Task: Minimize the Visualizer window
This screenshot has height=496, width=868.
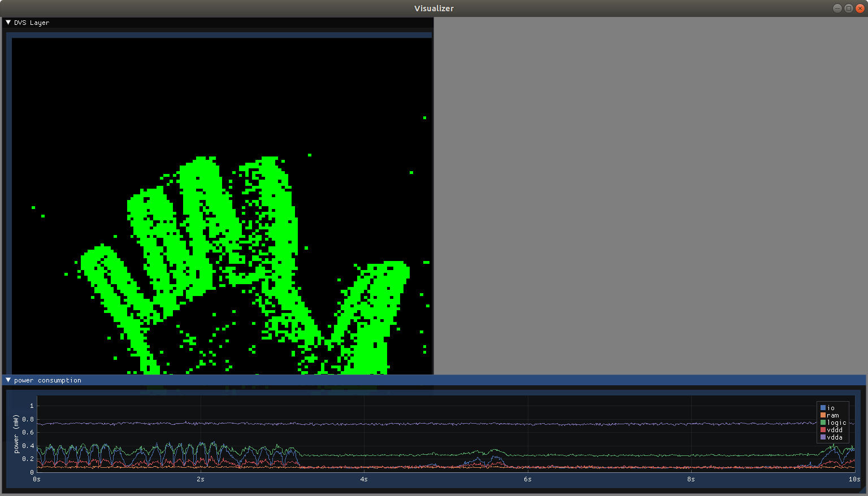Action: pyautogui.click(x=837, y=8)
